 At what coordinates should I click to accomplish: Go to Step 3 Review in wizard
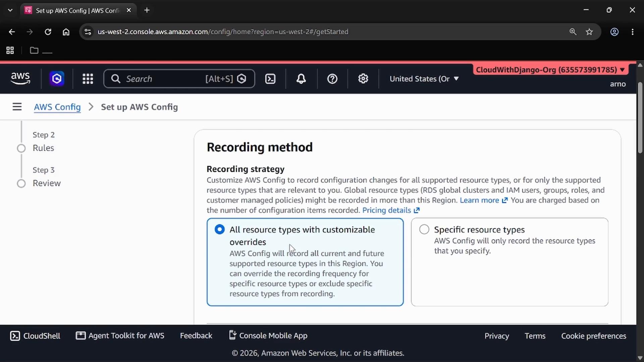(x=47, y=183)
